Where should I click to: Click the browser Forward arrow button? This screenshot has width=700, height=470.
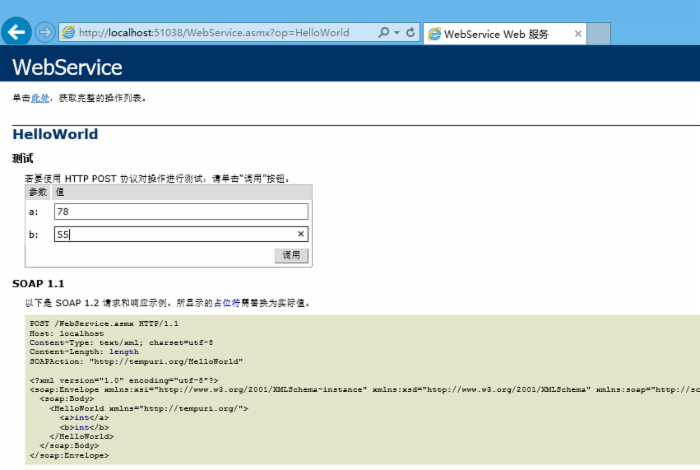(x=45, y=32)
